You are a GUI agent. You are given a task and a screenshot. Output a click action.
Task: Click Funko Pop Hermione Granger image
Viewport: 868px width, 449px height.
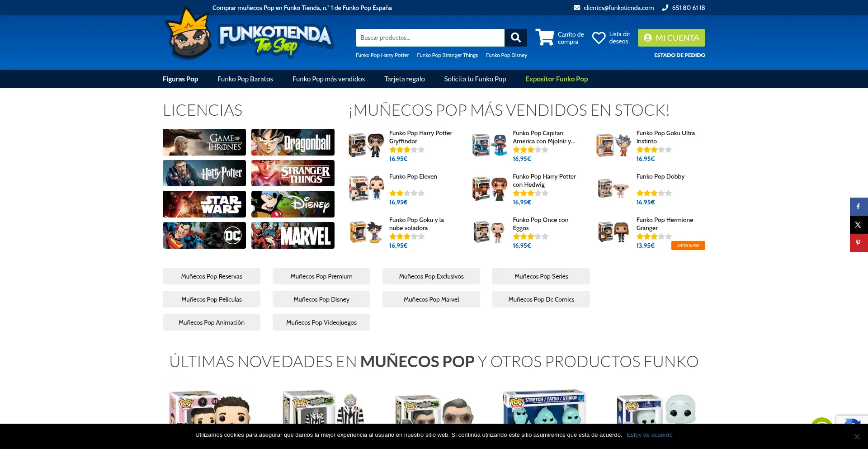[613, 232]
